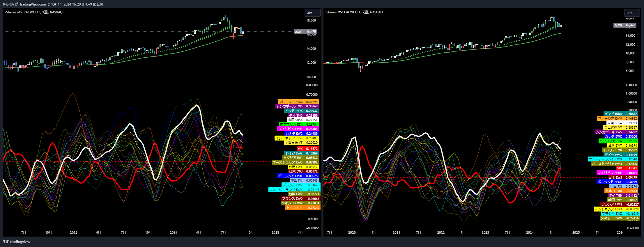
Task: Click the ACWI 16,478 price label on the weekly chart
Action: (x=305, y=31)
